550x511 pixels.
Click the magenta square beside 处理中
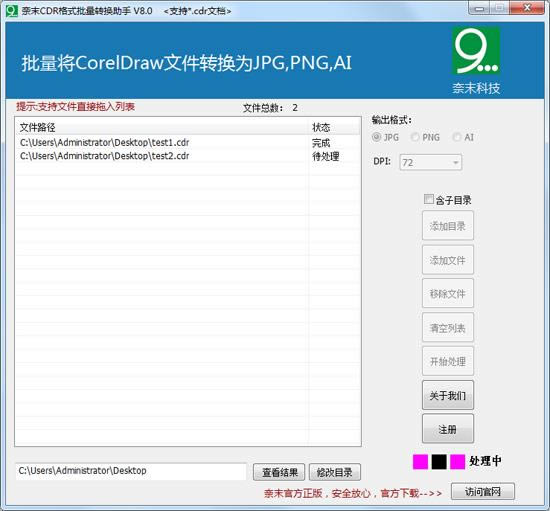(x=457, y=462)
